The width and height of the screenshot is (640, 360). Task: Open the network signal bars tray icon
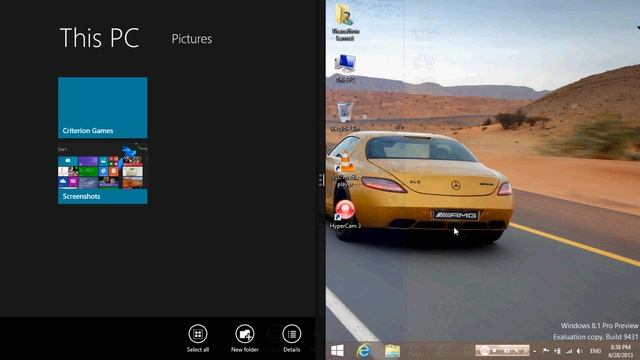tap(569, 351)
